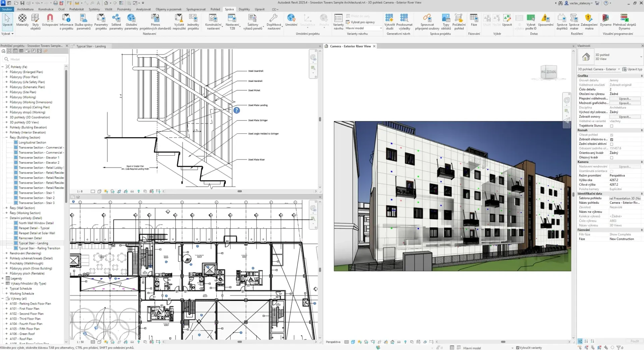Open Styly objektů object styles

tap(35, 22)
